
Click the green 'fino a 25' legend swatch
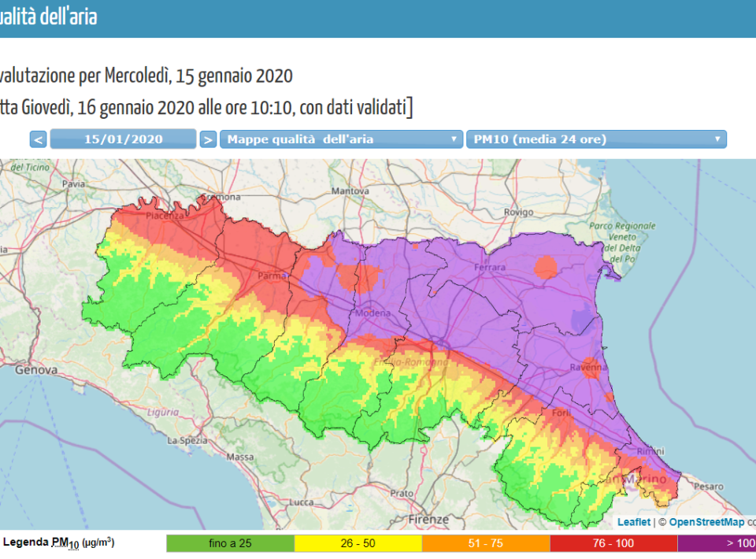pyautogui.click(x=230, y=543)
